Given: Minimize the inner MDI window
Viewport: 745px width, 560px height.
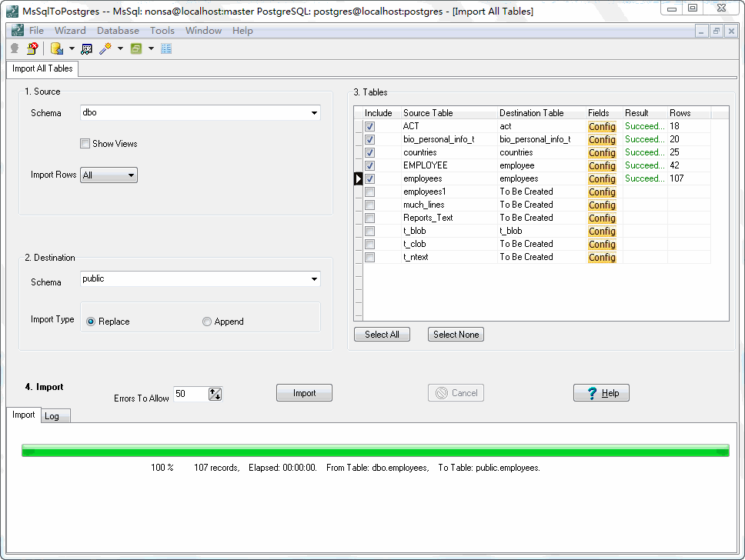Looking at the screenshot, I should 701,32.
